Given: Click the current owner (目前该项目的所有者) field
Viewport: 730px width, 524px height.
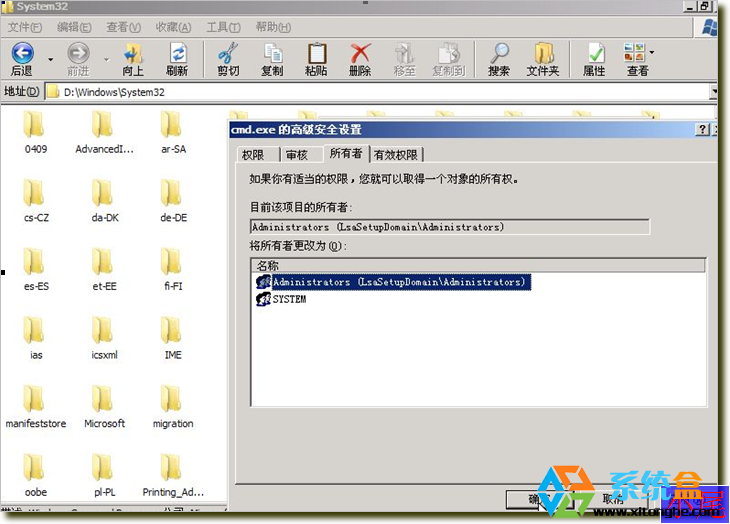Looking at the screenshot, I should click(450, 227).
